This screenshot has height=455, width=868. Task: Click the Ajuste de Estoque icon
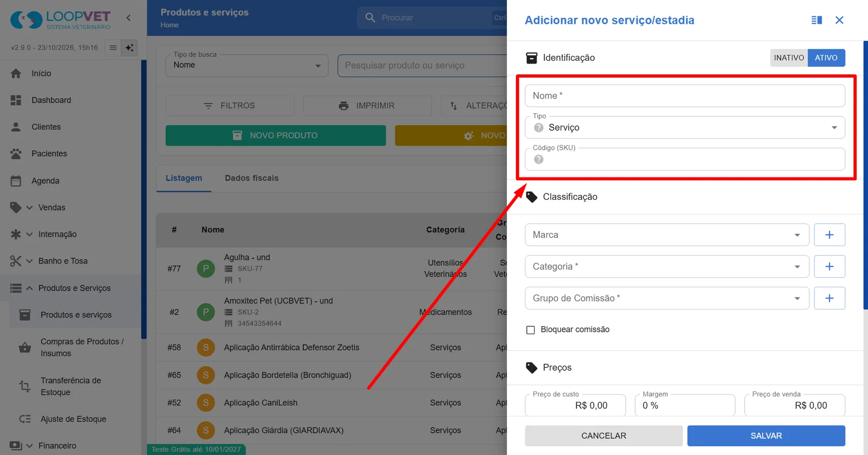25,419
